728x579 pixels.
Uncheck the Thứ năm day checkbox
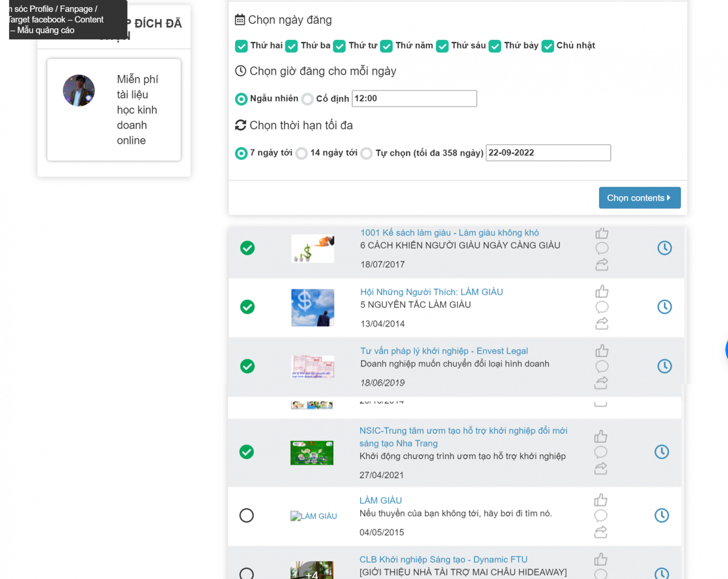pyautogui.click(x=386, y=46)
